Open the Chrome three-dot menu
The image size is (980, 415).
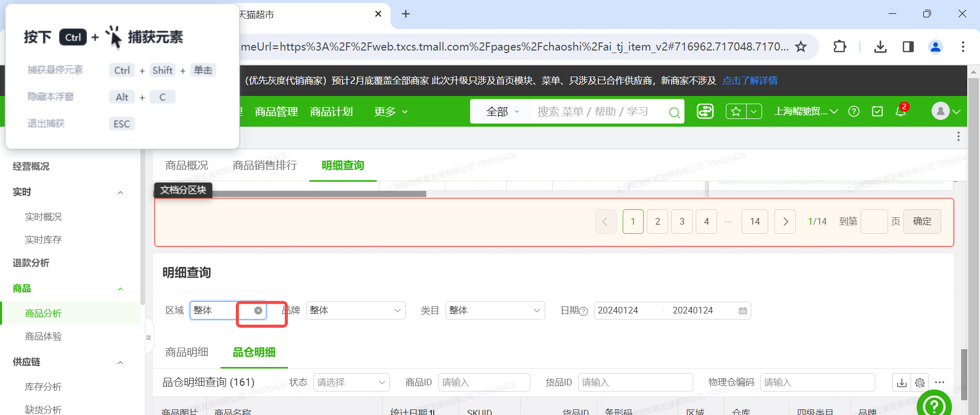pyautogui.click(x=963, y=47)
